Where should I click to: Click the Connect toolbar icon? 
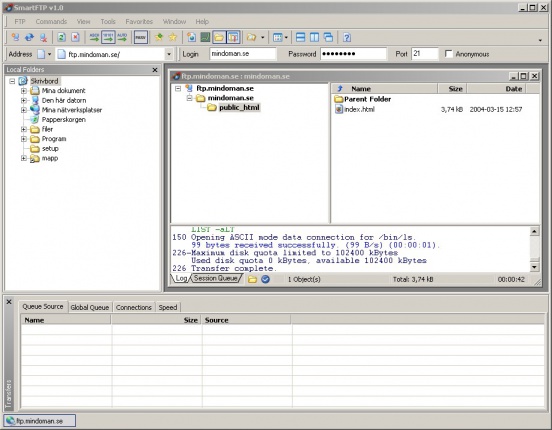click(15, 37)
